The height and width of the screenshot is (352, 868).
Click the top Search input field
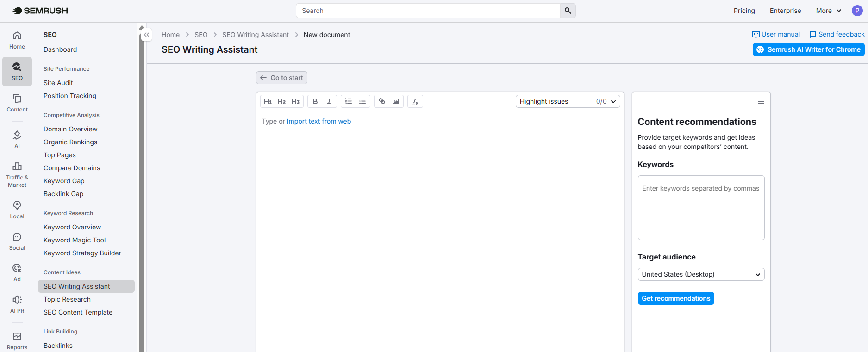tap(428, 11)
